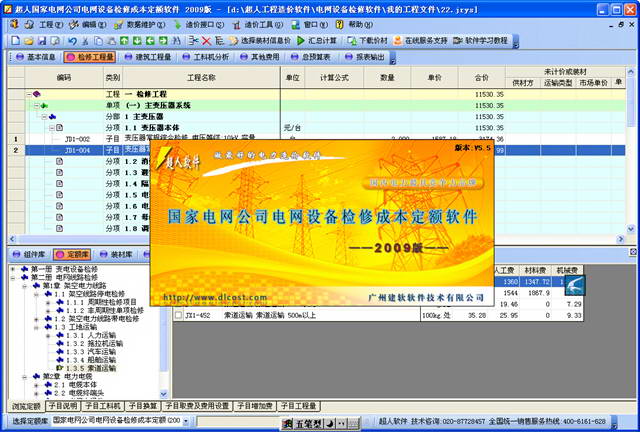Click the red X delete icon

coord(206,40)
